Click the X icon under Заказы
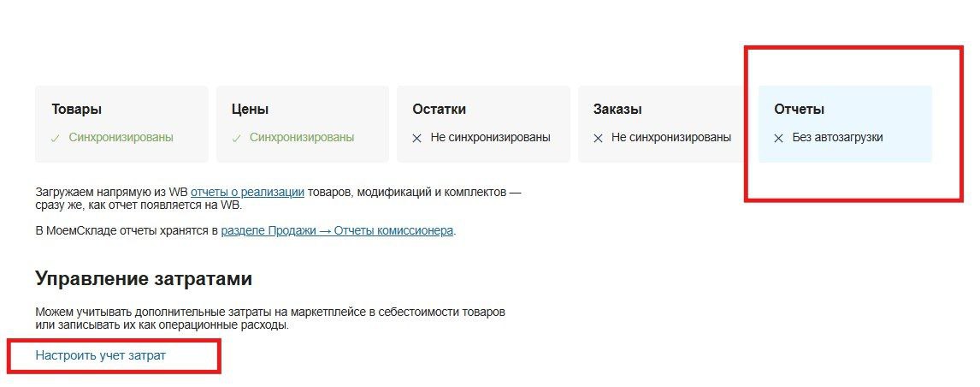The height and width of the screenshot is (387, 980). tap(598, 139)
